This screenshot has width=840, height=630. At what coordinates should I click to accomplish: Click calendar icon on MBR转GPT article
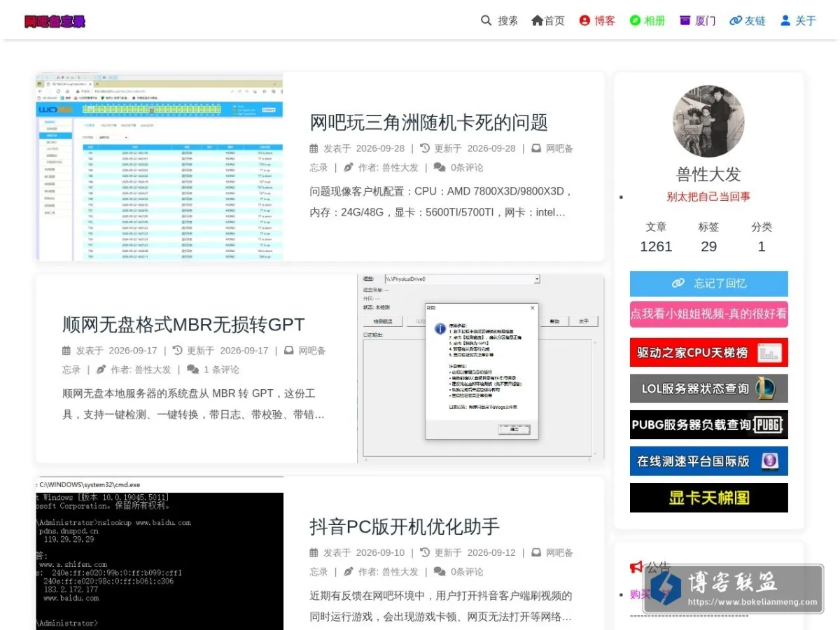(x=66, y=351)
